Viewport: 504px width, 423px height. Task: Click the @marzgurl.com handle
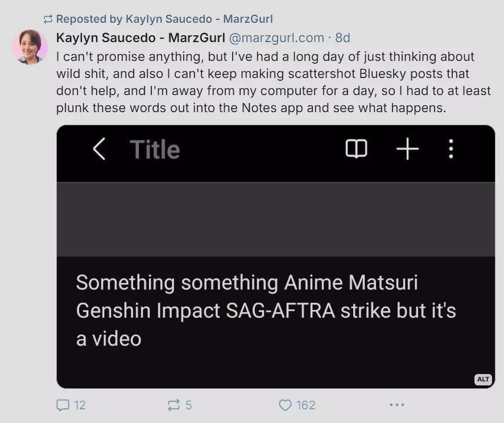tap(276, 38)
